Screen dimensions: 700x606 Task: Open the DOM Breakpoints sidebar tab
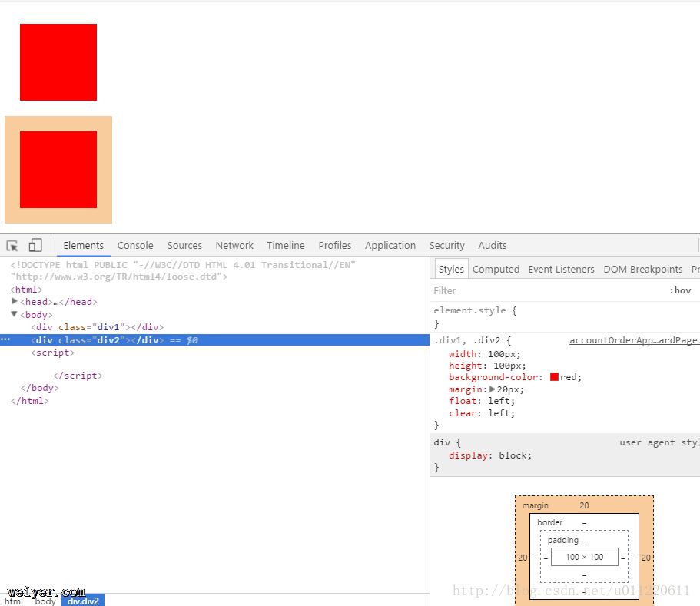tap(643, 270)
